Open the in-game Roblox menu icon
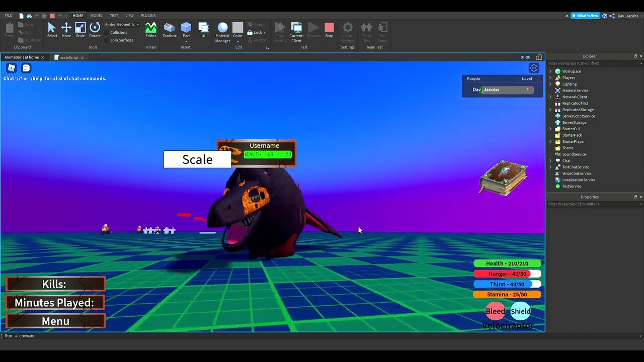This screenshot has width=644, height=362. coord(11,68)
